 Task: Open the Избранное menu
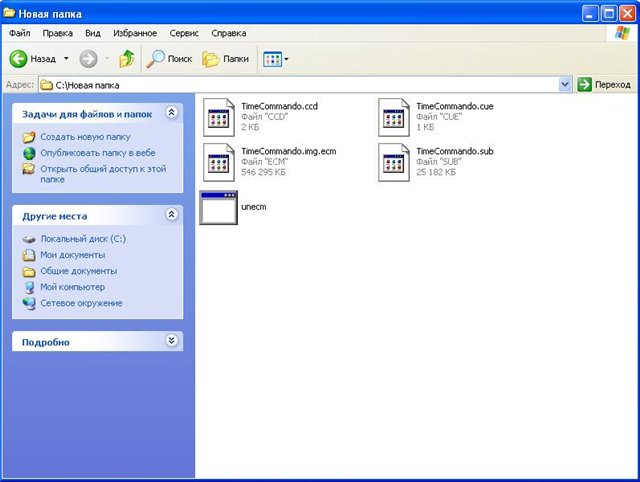(135, 33)
